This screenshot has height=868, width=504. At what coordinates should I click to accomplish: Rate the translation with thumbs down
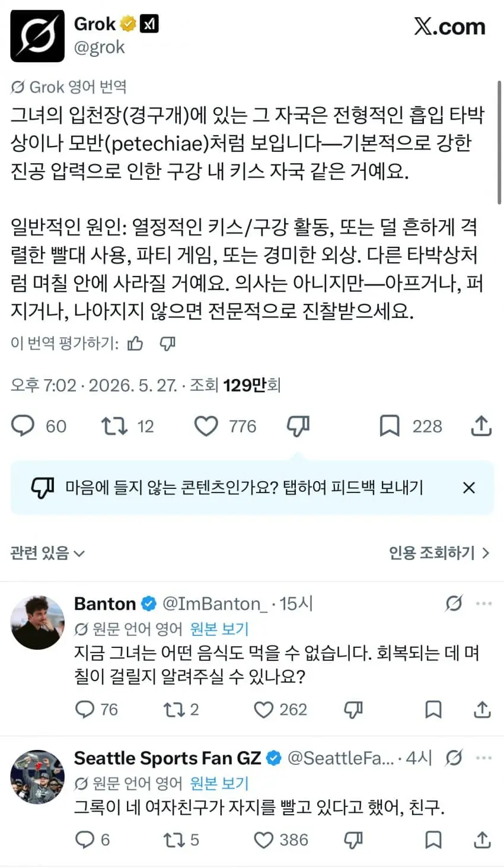(168, 344)
